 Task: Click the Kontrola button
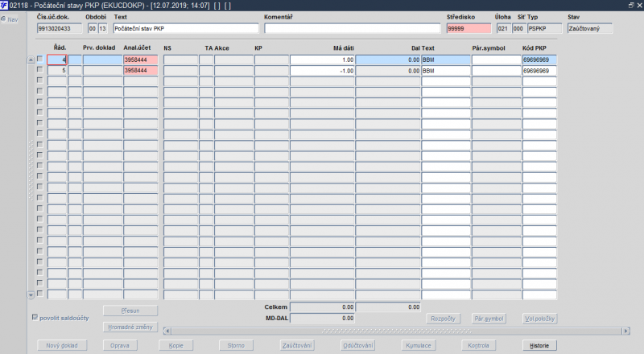(x=478, y=345)
